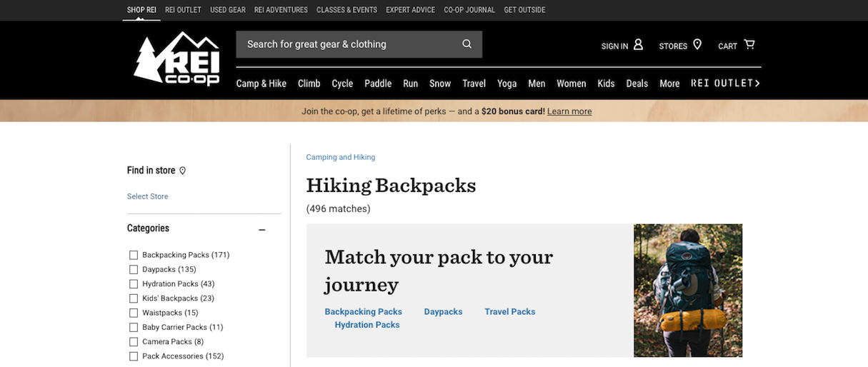Open the More navigation menu
Image resolution: width=868 pixels, height=367 pixels.
[669, 84]
